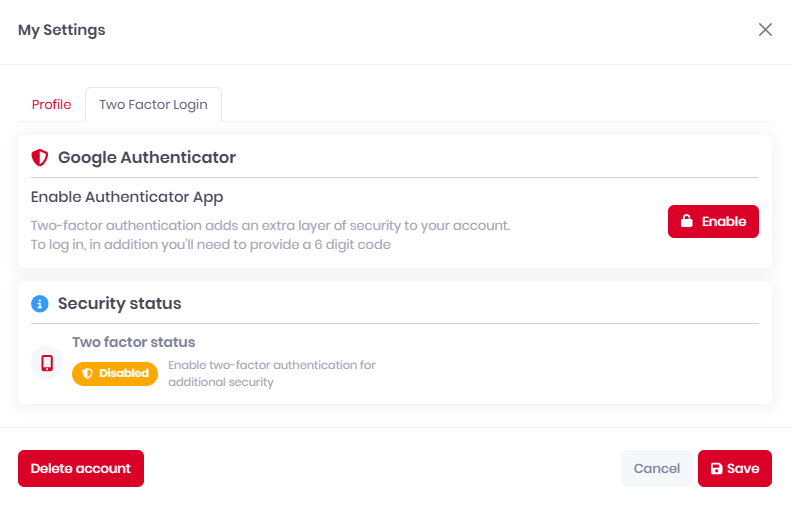
Task: Click the lock icon on Enable button
Action: (x=686, y=221)
